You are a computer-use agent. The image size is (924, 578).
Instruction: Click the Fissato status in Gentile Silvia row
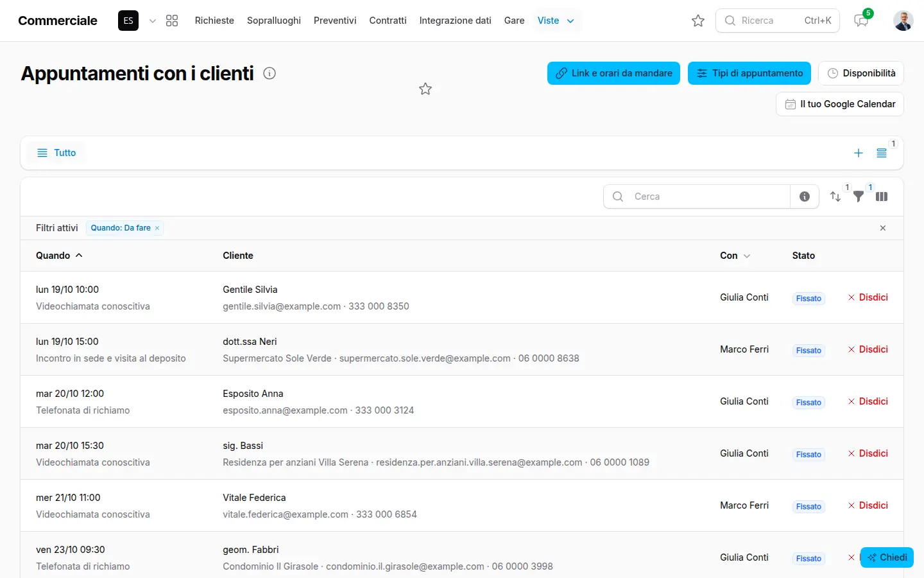(809, 299)
